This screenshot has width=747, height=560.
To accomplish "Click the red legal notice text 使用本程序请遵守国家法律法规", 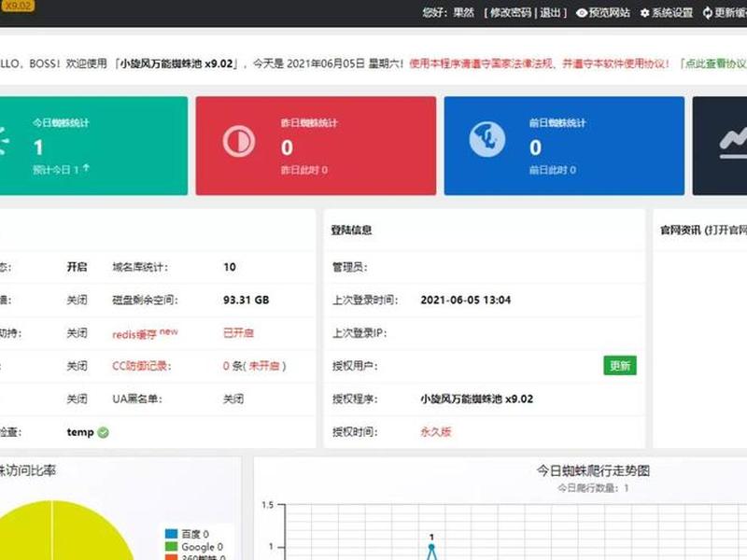I will coord(481,63).
